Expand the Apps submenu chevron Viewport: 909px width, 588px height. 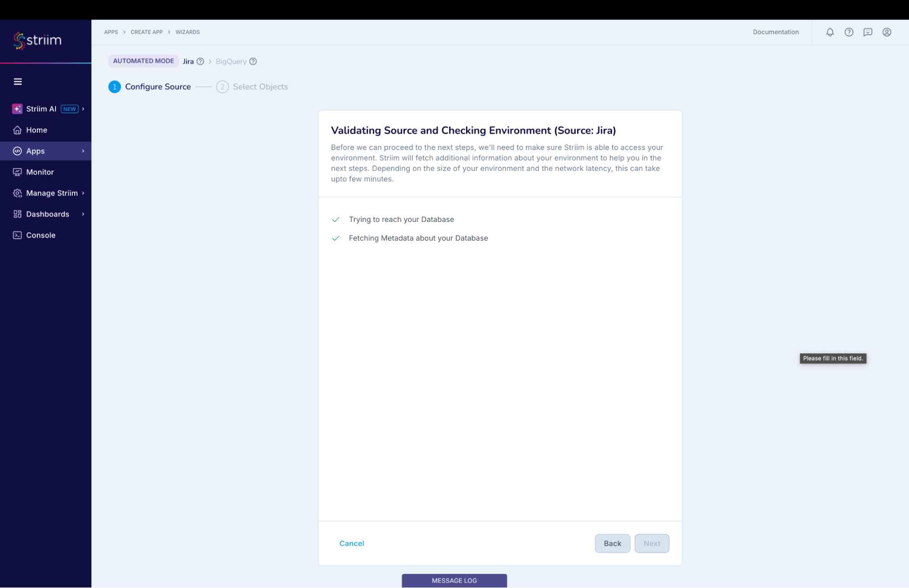point(83,151)
